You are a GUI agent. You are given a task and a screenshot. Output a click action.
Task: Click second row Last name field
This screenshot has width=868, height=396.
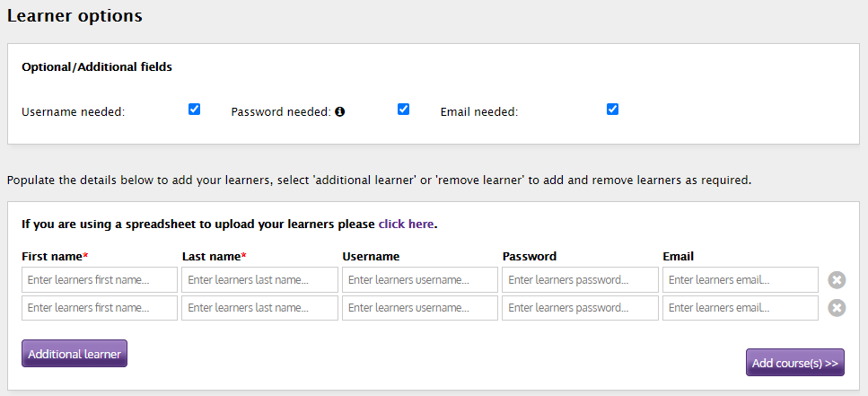coord(259,308)
